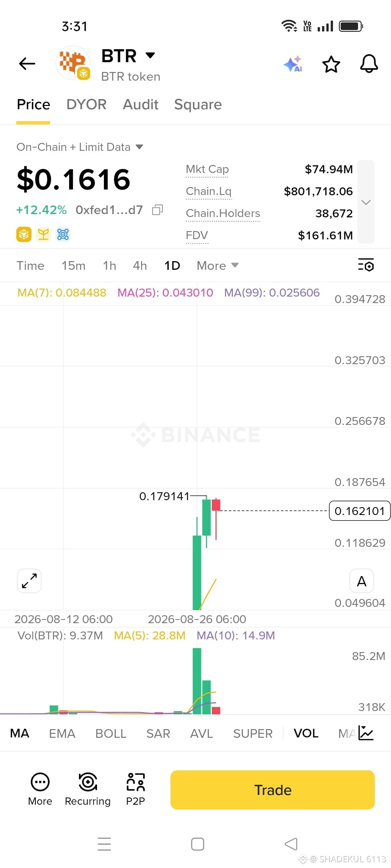Add BTR to favorites with star
The image size is (391, 868).
(x=331, y=64)
